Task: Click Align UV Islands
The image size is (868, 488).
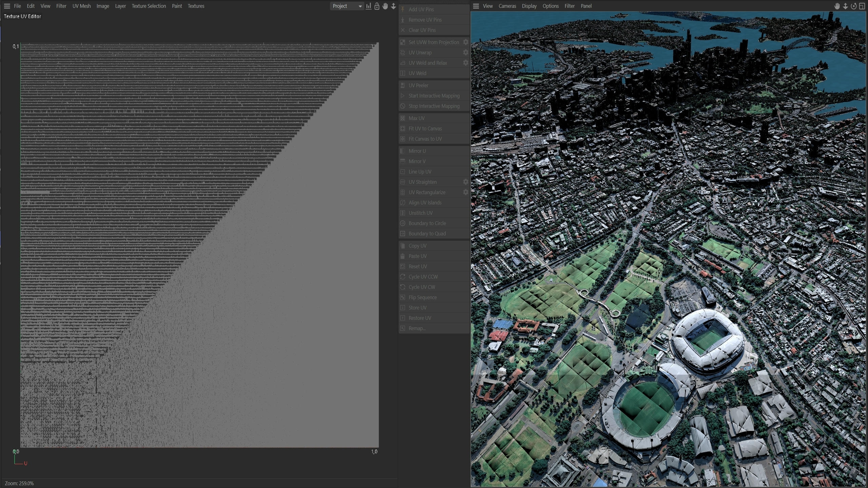Action: (434, 203)
